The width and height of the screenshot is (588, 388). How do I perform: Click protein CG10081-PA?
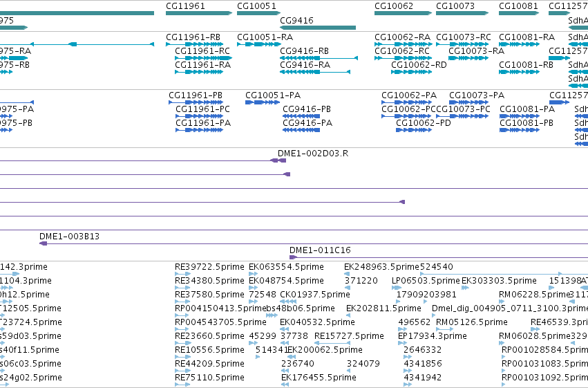pos(527,109)
